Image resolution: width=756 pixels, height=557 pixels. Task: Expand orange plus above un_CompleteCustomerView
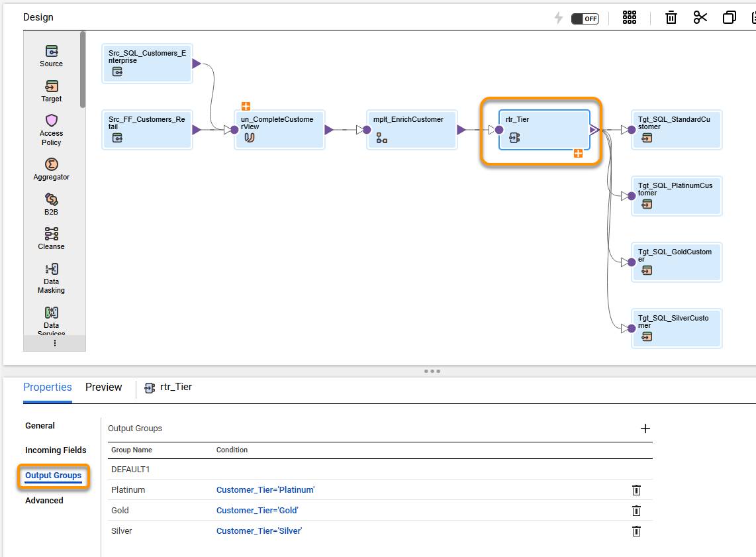point(246,106)
